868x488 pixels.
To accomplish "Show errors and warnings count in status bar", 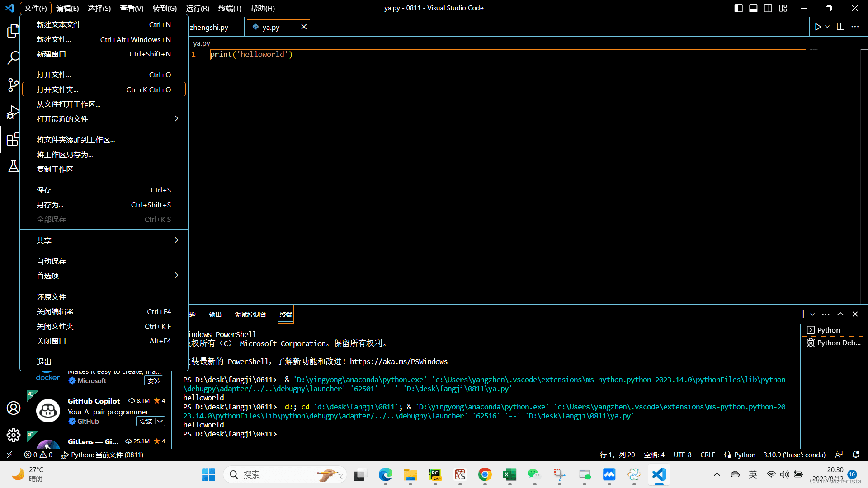I will pos(38,455).
